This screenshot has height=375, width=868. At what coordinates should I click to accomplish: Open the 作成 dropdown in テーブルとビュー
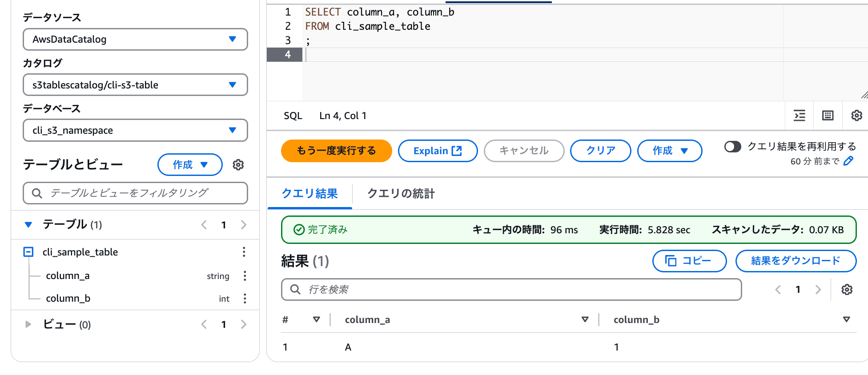click(x=190, y=165)
